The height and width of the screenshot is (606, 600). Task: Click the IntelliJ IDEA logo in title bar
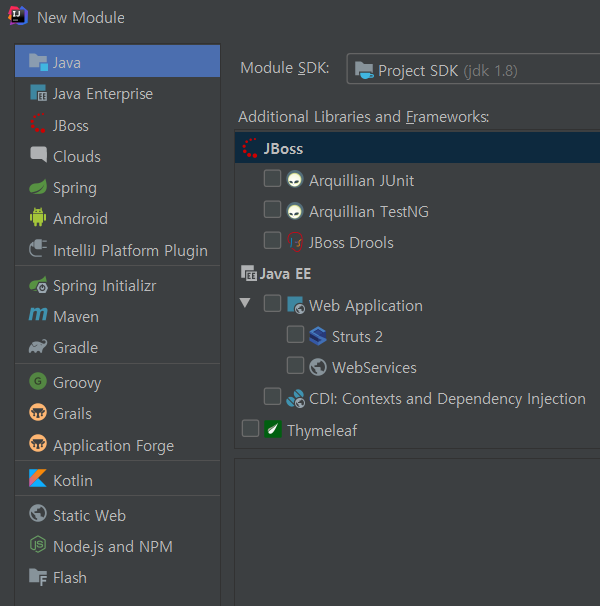click(18, 16)
